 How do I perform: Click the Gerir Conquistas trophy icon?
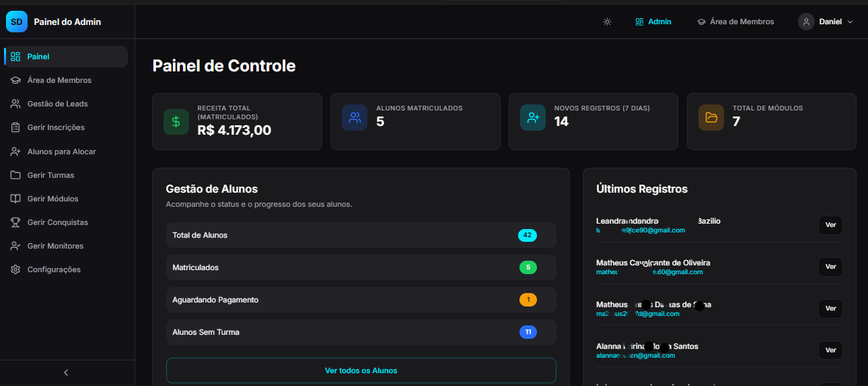(x=15, y=222)
